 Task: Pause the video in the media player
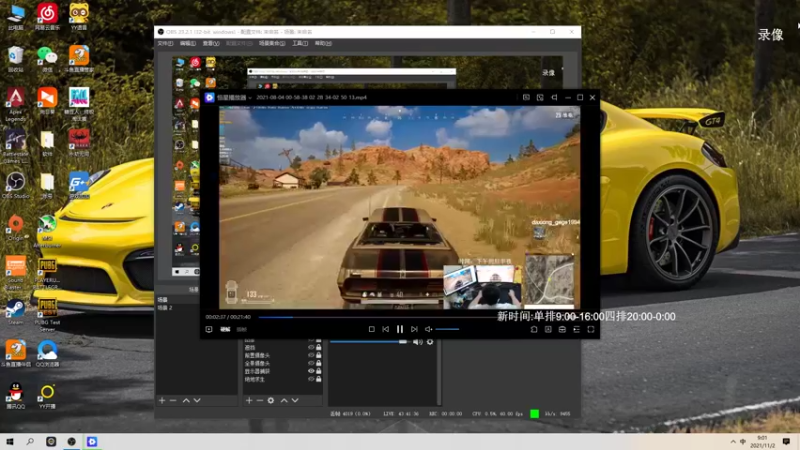tap(399, 329)
